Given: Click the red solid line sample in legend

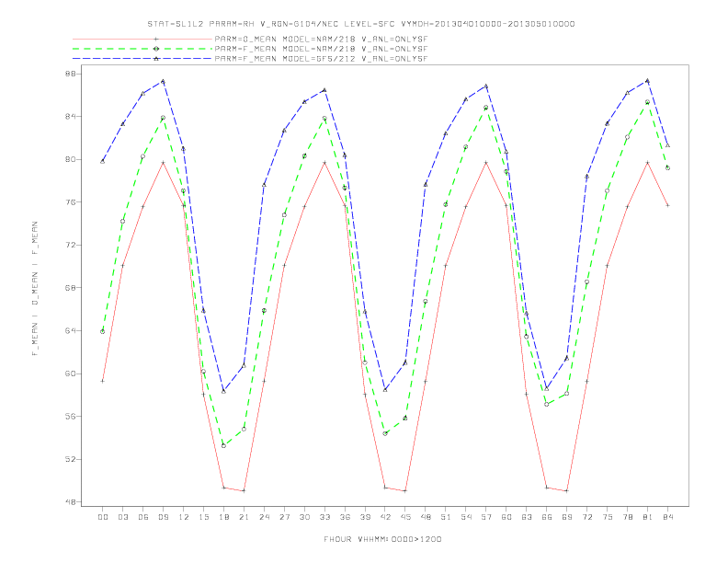Looking at the screenshot, I should pyautogui.click(x=142, y=39).
